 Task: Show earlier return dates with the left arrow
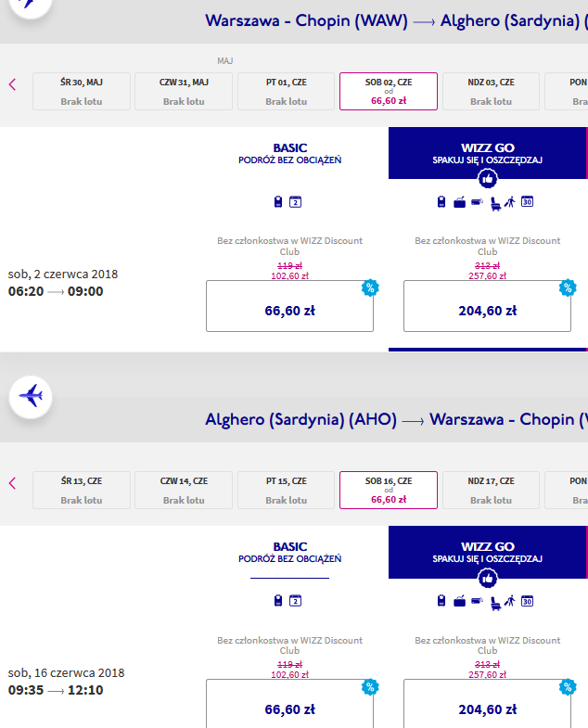[13, 483]
